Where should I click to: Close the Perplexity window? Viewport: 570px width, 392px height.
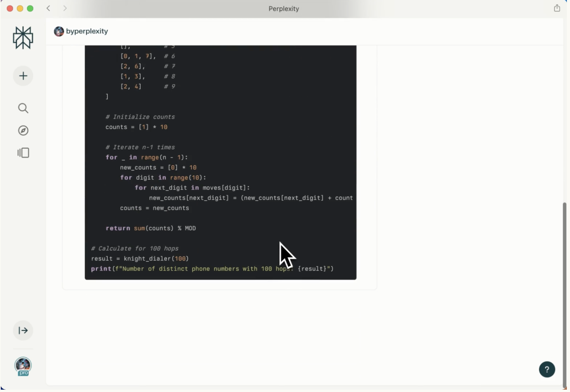(10, 9)
